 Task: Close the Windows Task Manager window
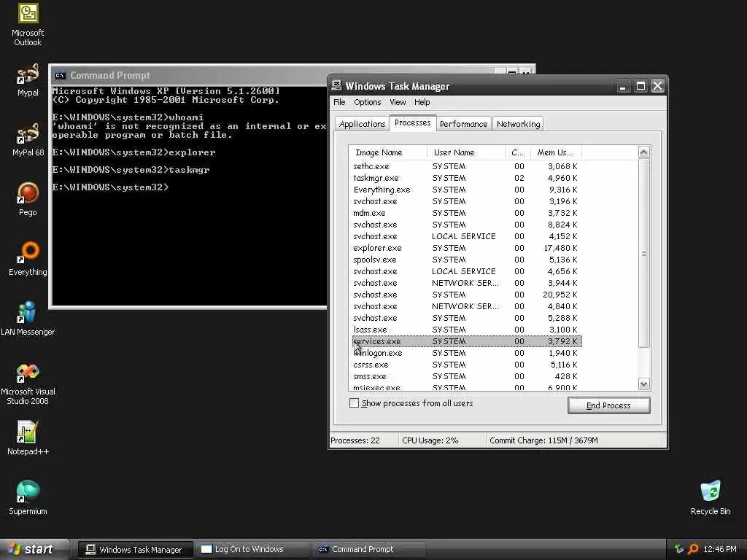[x=657, y=86]
